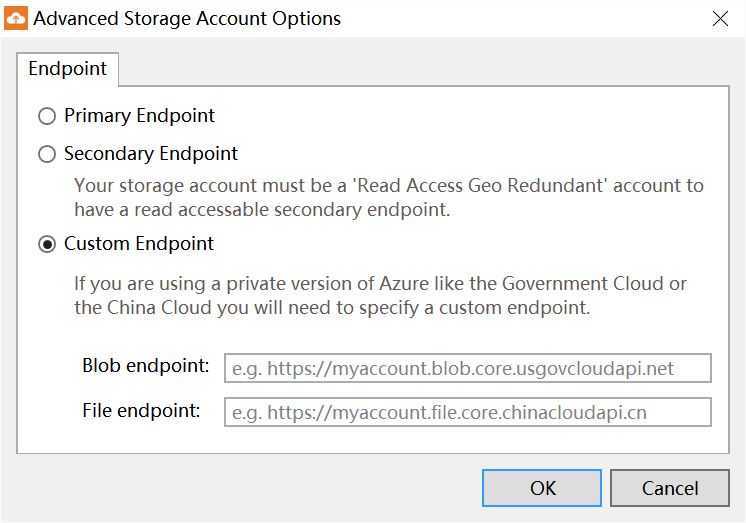The height and width of the screenshot is (523, 746).
Task: Close the Advanced Storage Account Options dialog
Action: point(720,19)
